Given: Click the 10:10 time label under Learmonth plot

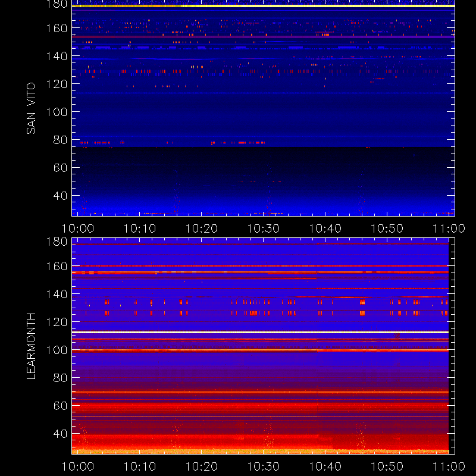Looking at the screenshot, I should (140, 466).
